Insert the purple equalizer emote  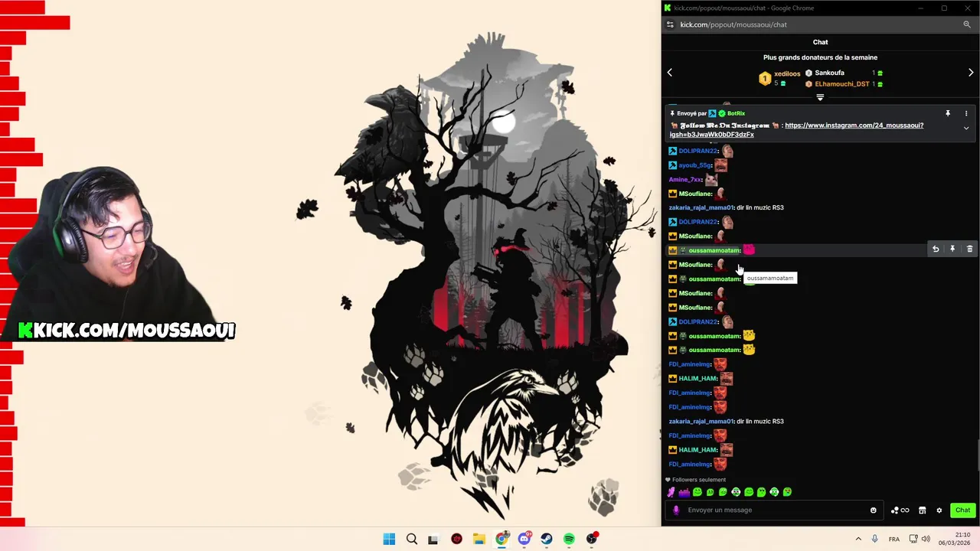[x=684, y=492]
